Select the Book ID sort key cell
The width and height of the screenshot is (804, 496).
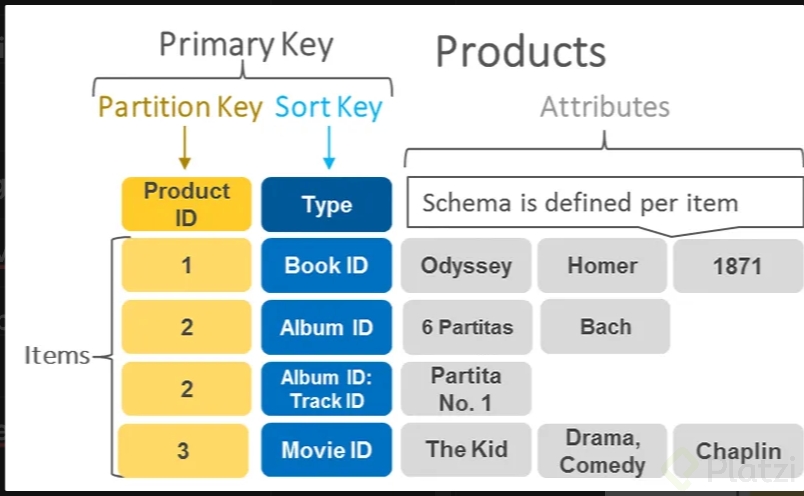(326, 265)
